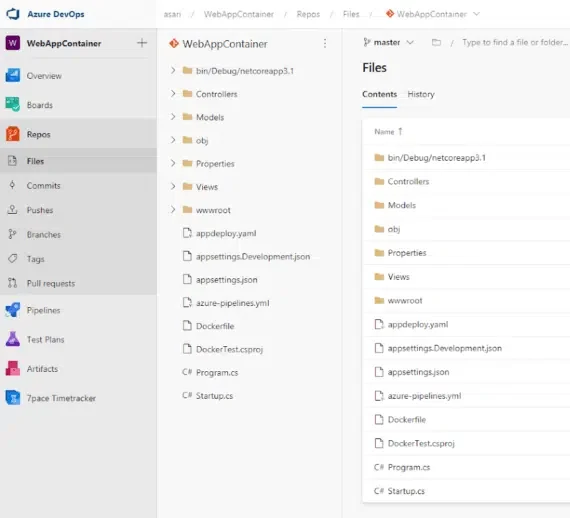
Task: Click the Dockerfile file icon in tree
Action: (x=187, y=325)
